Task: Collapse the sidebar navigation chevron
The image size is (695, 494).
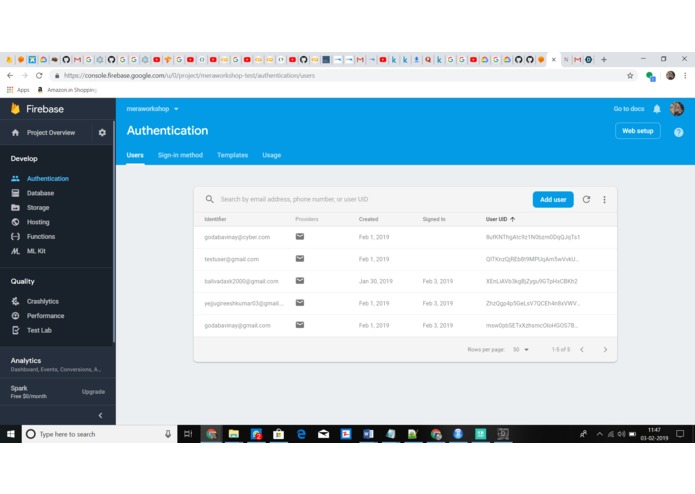Action: point(100,415)
